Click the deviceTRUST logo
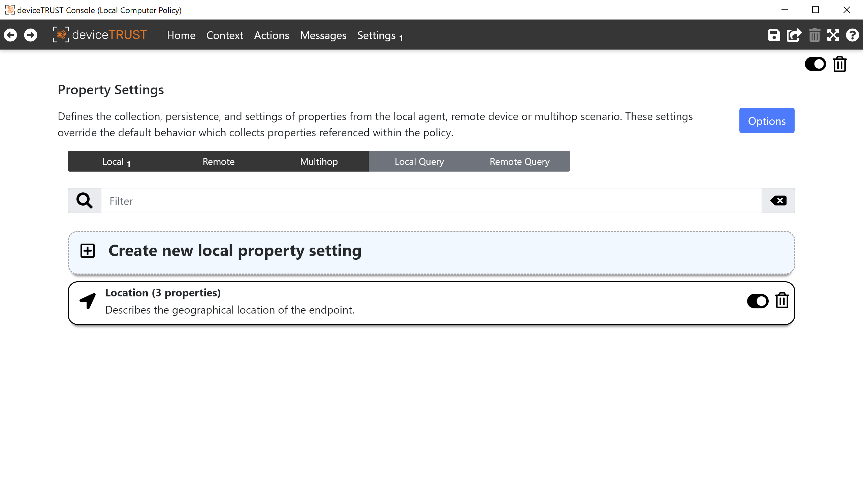This screenshot has height=504, width=863. coord(100,35)
